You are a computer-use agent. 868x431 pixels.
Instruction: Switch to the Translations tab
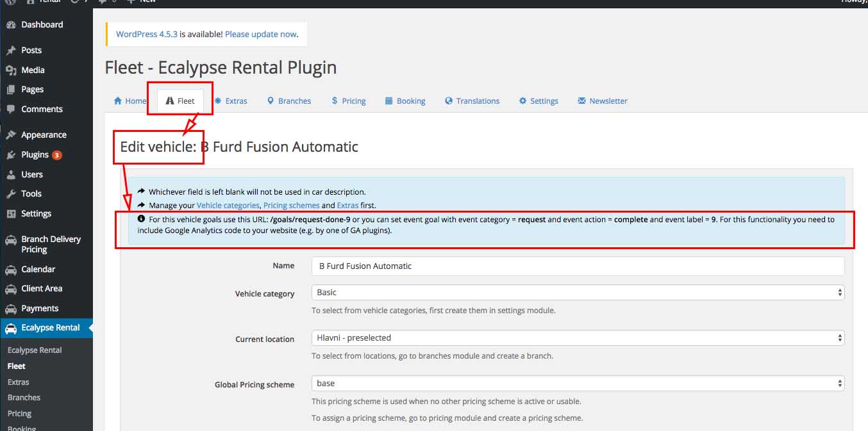(472, 101)
